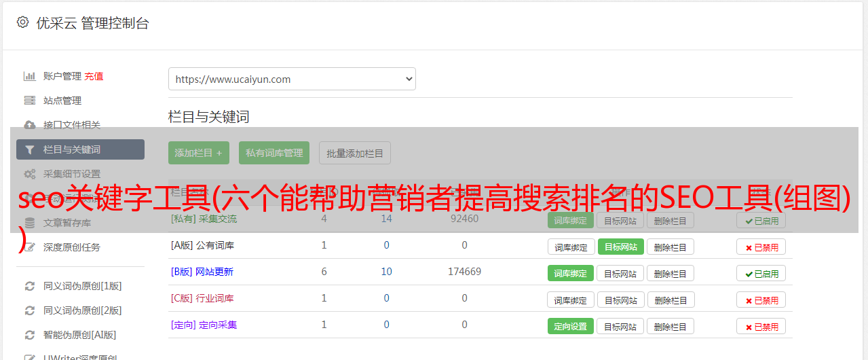Toggle 已禁用 status for 公有词库 row
868x360 pixels.
[761, 247]
